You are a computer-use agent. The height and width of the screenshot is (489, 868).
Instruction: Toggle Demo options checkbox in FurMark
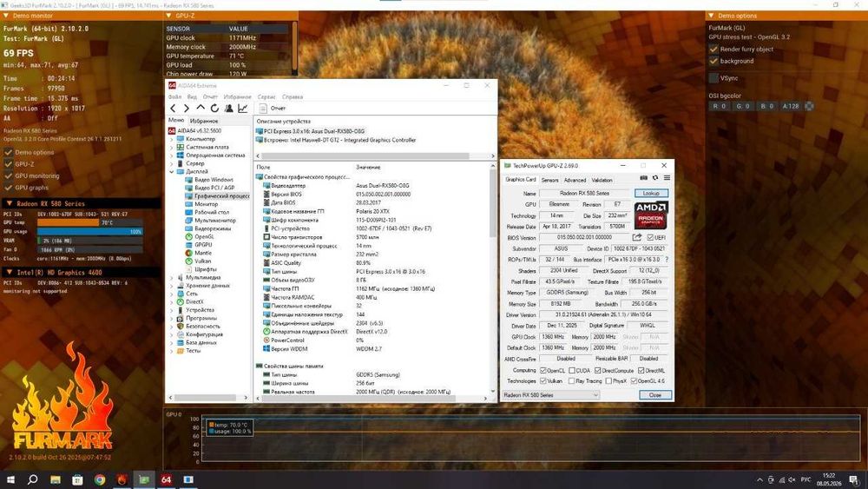tap(9, 152)
